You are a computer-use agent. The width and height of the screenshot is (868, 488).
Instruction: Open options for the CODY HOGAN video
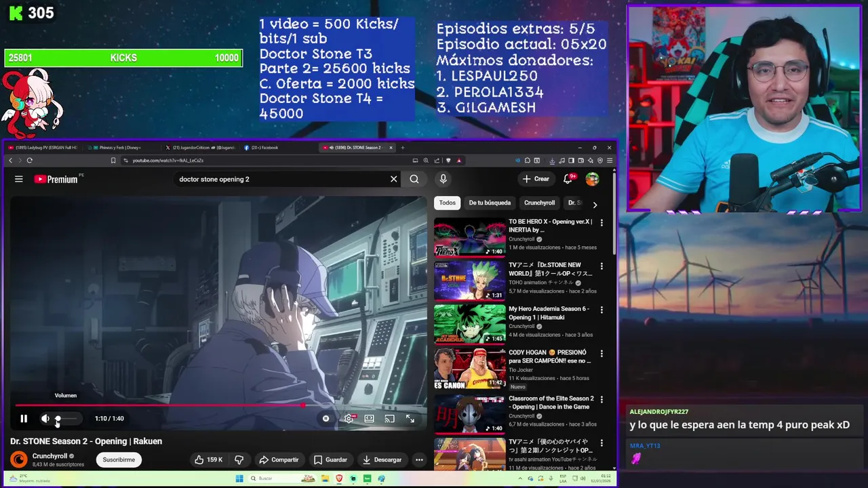tap(601, 353)
